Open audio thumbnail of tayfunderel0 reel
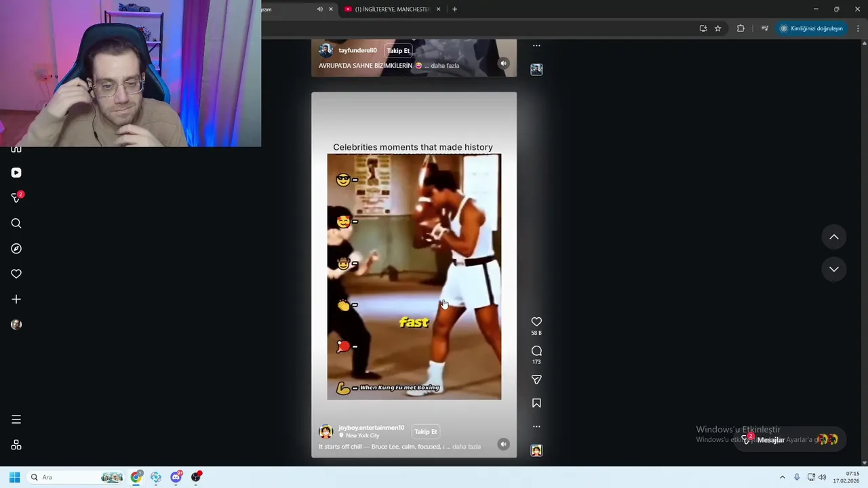This screenshot has width=868, height=488. pos(536,69)
